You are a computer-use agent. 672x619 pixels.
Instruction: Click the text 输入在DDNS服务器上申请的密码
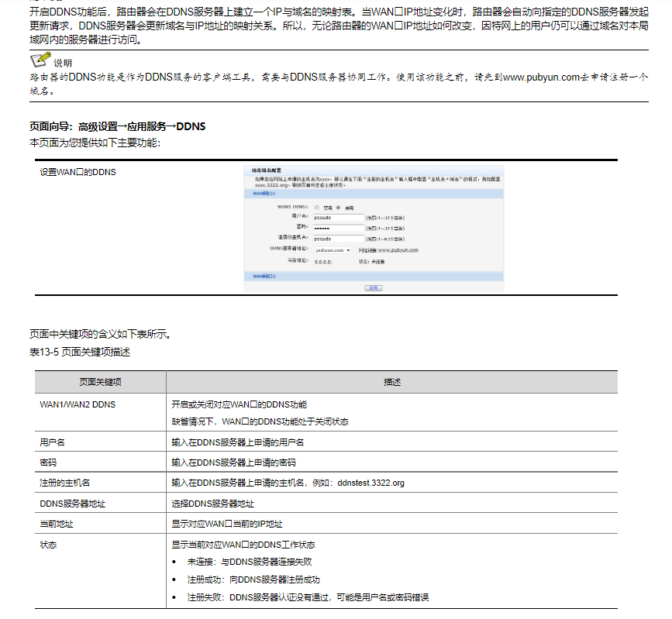click(x=233, y=463)
